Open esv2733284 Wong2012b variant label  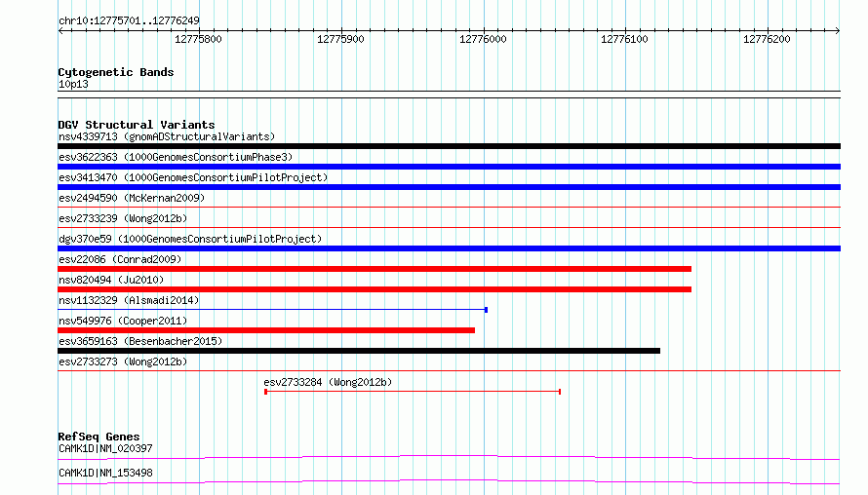click(x=328, y=382)
